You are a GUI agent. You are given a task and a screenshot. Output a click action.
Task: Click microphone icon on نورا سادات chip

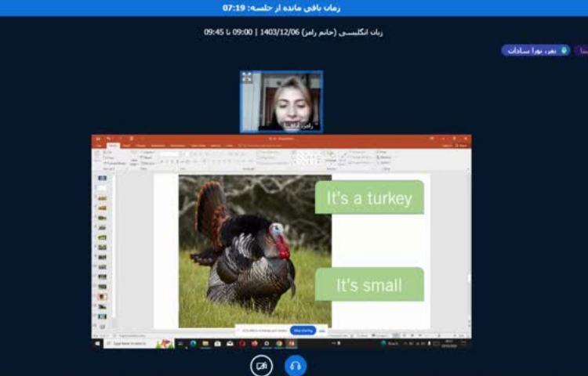point(564,51)
